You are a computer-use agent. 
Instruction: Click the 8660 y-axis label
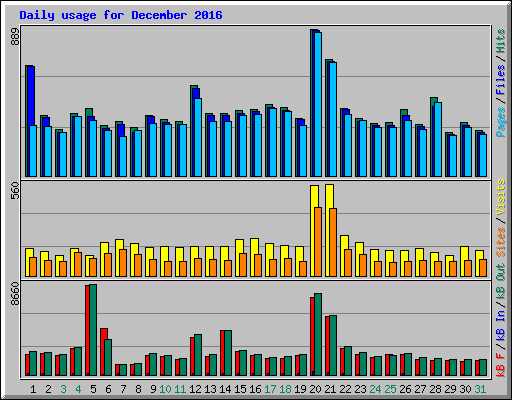[x=15, y=294]
